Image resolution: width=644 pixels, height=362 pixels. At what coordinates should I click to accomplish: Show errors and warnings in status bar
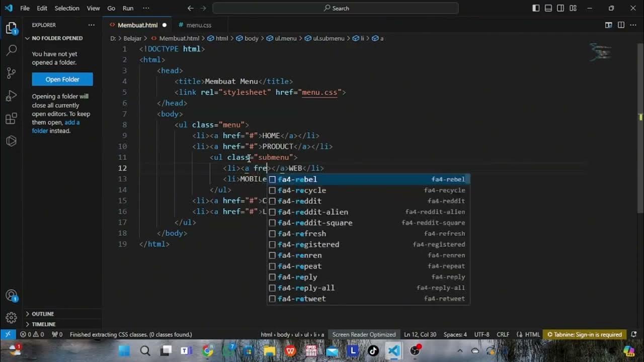[32, 334]
